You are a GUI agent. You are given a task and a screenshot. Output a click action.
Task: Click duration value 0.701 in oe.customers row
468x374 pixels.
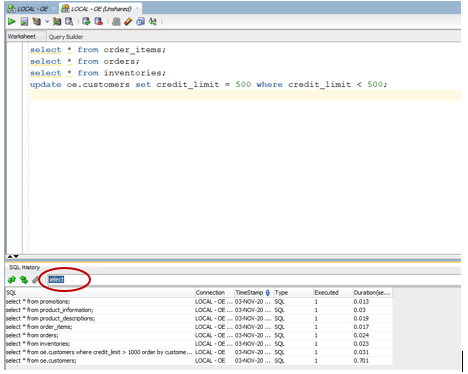pos(361,361)
